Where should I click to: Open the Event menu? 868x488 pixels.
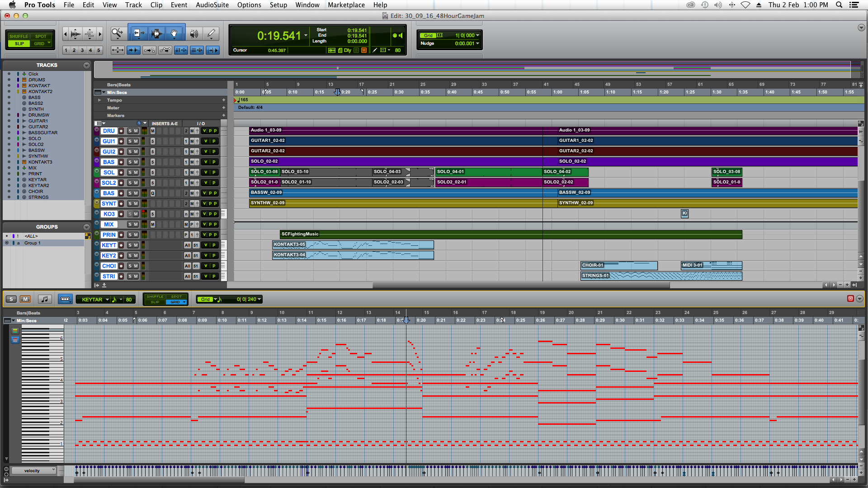179,5
